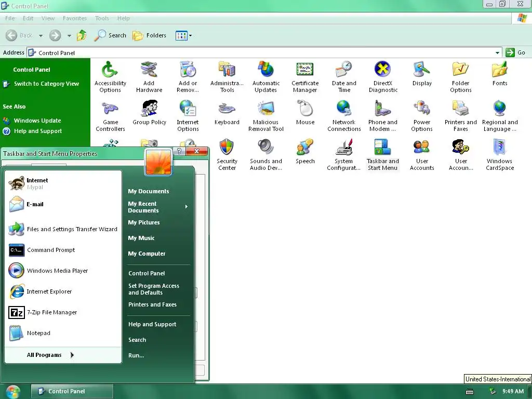Open the Fonts folder icon
Viewport: 532px width, 399px height.
tap(500, 74)
